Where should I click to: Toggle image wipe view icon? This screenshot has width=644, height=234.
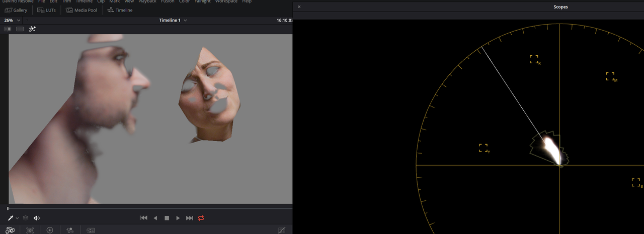point(8,29)
